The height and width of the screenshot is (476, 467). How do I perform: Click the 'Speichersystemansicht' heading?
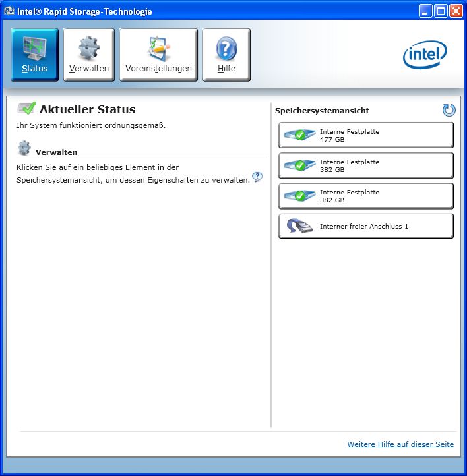pyautogui.click(x=322, y=111)
